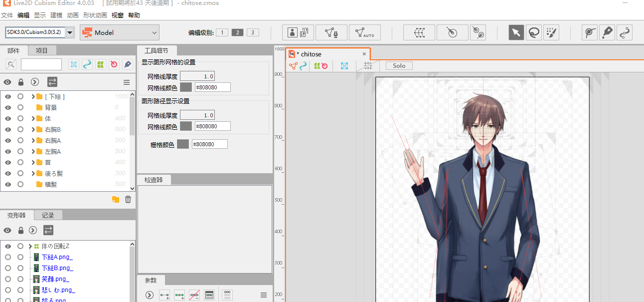
Task: Select the Lasso selection tool
Action: click(533, 32)
